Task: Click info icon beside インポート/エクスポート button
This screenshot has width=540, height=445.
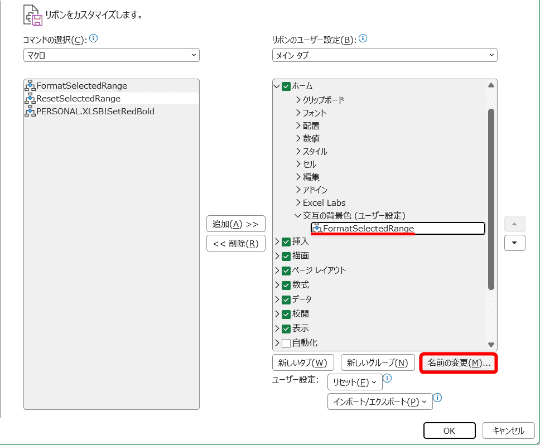Action: [x=437, y=398]
